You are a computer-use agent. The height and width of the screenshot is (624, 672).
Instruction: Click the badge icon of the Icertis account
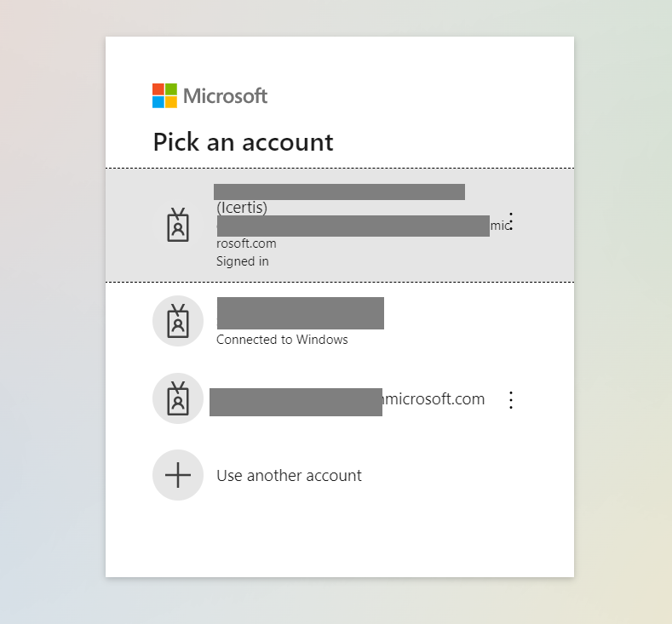(x=178, y=226)
